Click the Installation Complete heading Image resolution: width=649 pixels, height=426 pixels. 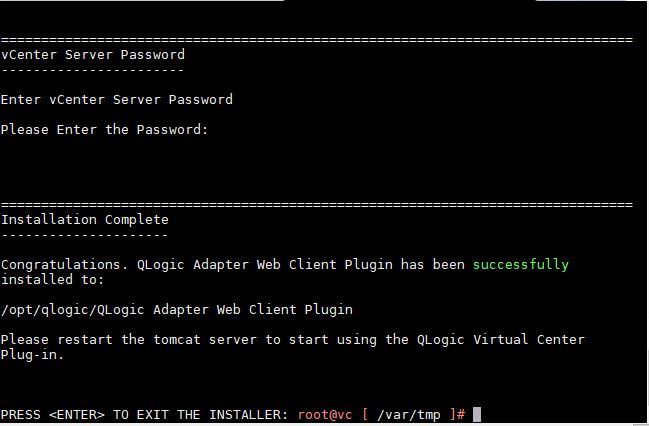85,219
